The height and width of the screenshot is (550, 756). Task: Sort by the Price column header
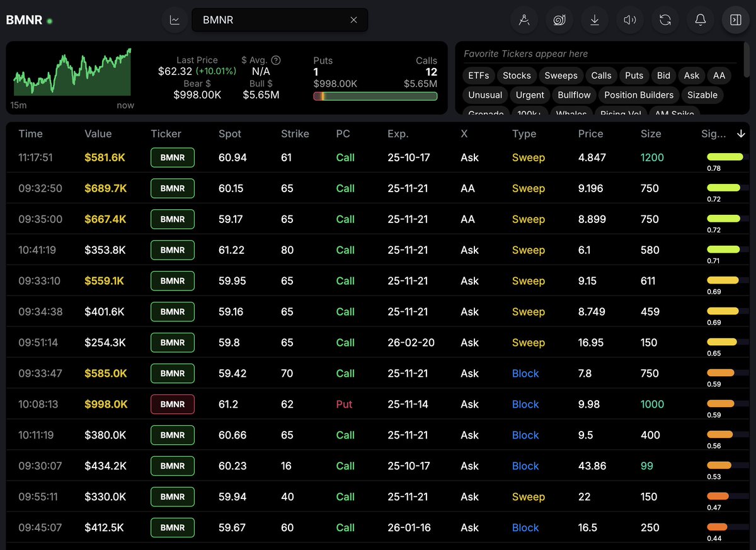[590, 134]
